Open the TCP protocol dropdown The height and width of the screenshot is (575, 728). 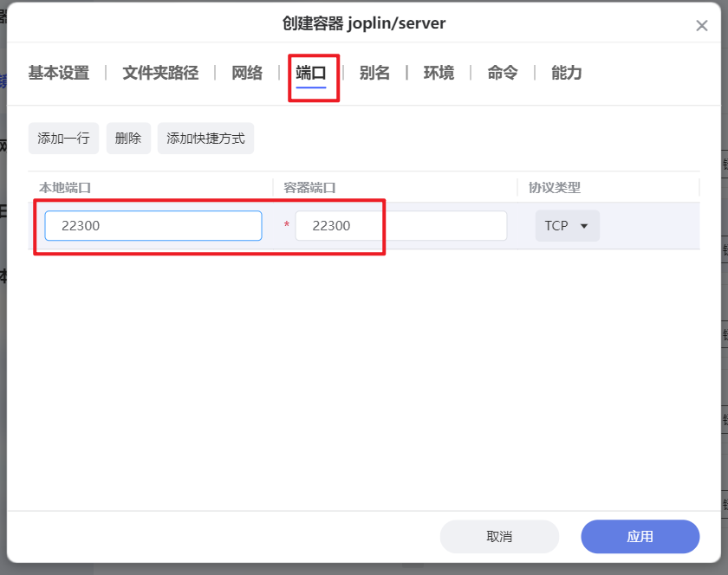(567, 225)
